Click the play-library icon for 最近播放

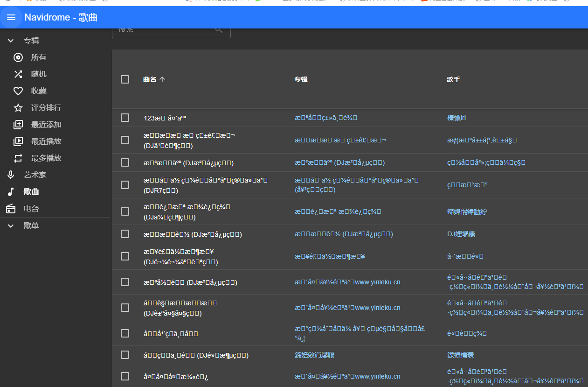18,141
